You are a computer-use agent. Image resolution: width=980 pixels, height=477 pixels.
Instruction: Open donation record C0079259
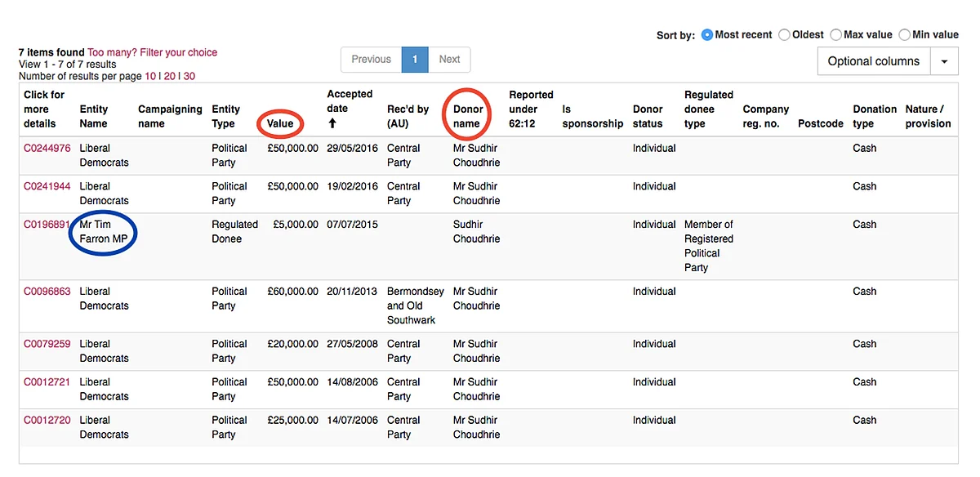coord(47,344)
